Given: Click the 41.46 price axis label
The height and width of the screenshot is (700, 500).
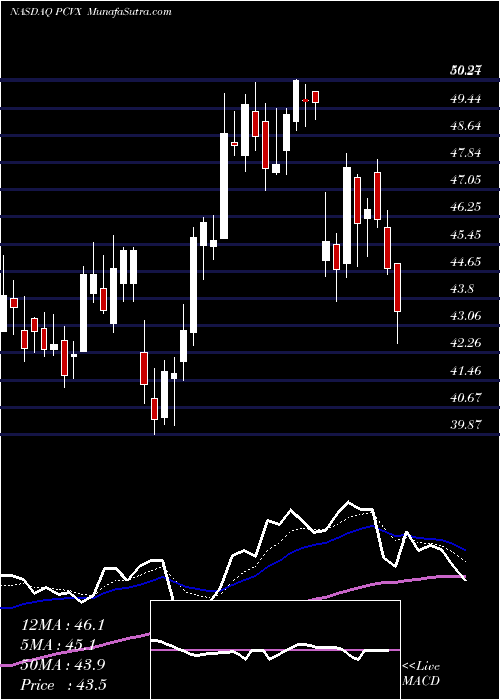Looking at the screenshot, I should point(465,371).
